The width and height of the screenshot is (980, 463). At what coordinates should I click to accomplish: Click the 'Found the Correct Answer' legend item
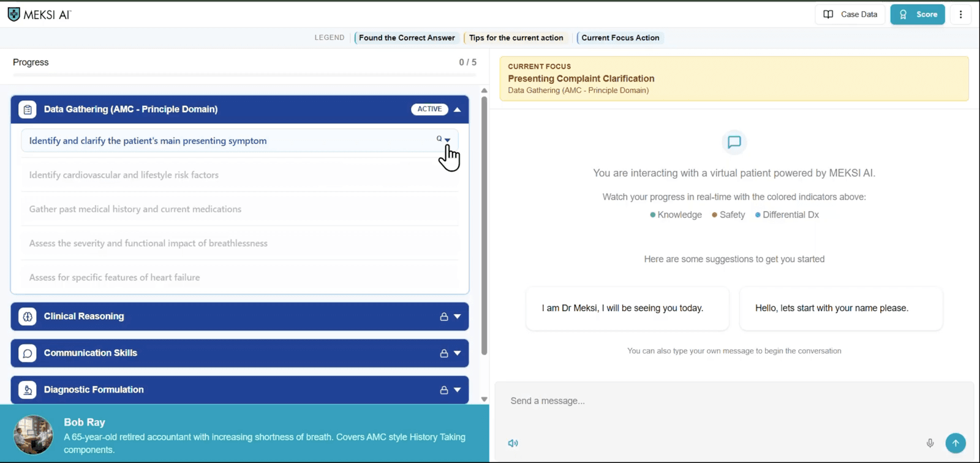point(407,38)
